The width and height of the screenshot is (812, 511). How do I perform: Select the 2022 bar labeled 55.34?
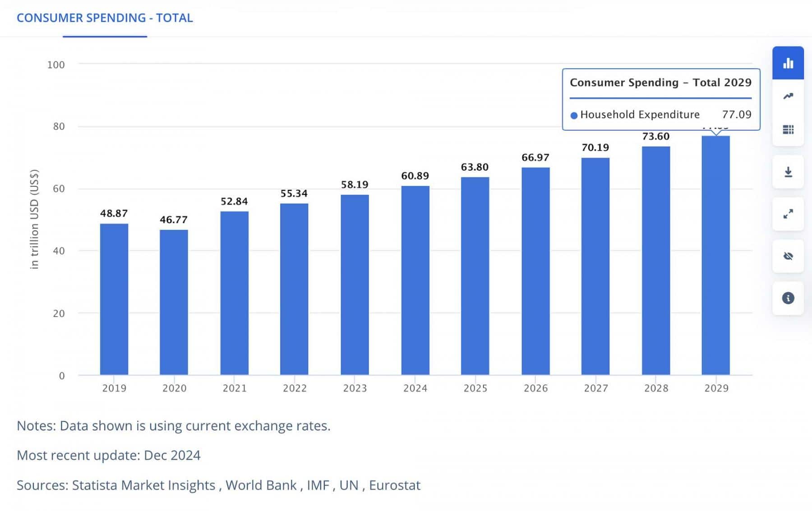click(x=294, y=289)
